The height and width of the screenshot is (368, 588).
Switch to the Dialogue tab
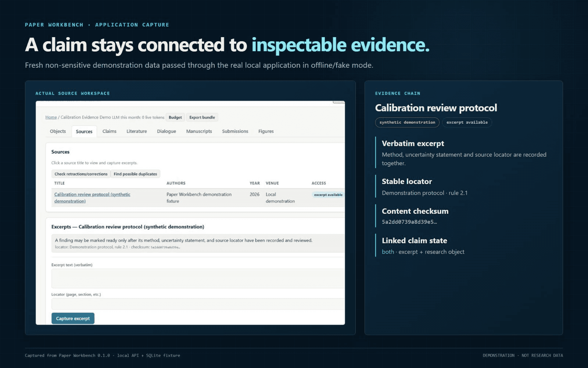pos(166,131)
